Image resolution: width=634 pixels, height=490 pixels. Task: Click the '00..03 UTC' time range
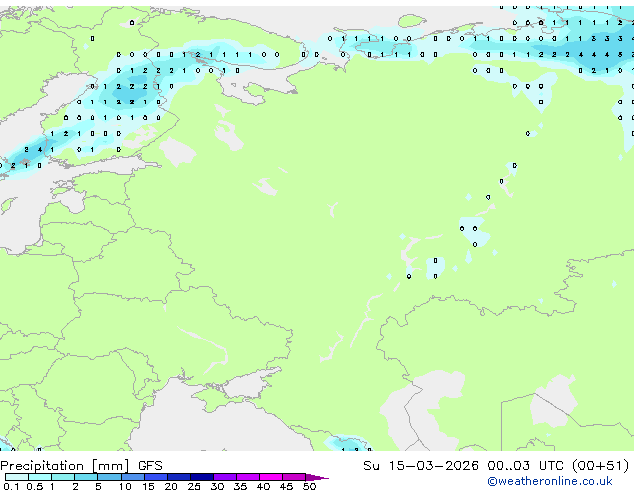[x=525, y=466]
